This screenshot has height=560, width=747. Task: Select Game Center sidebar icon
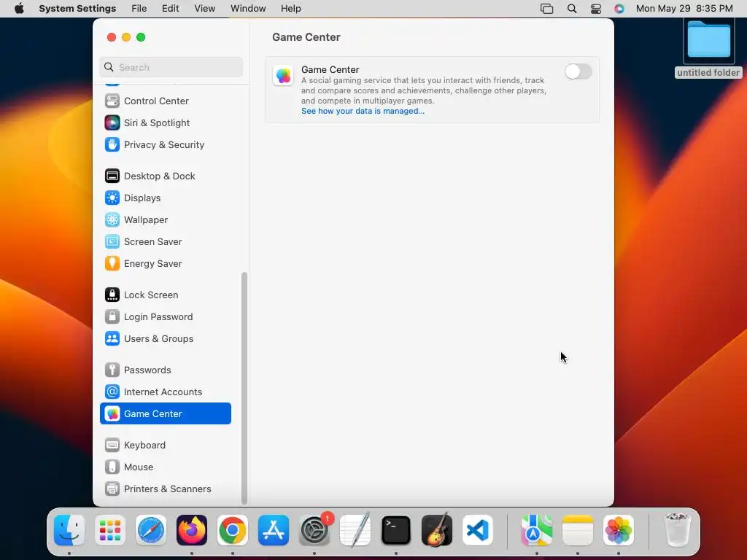tap(112, 414)
